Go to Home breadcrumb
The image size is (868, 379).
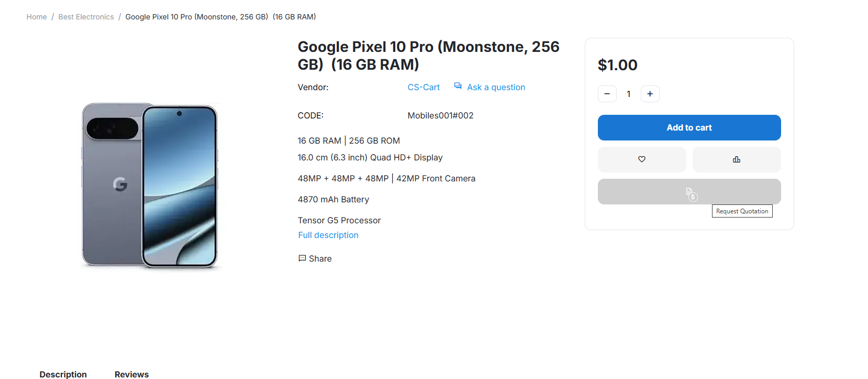pos(37,17)
